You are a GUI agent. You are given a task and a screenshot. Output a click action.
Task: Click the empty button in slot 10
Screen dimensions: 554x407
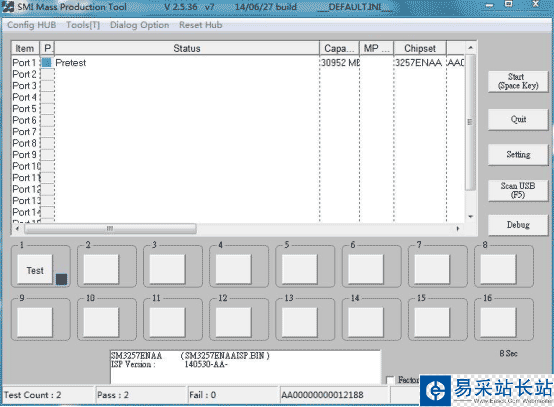pos(101,322)
